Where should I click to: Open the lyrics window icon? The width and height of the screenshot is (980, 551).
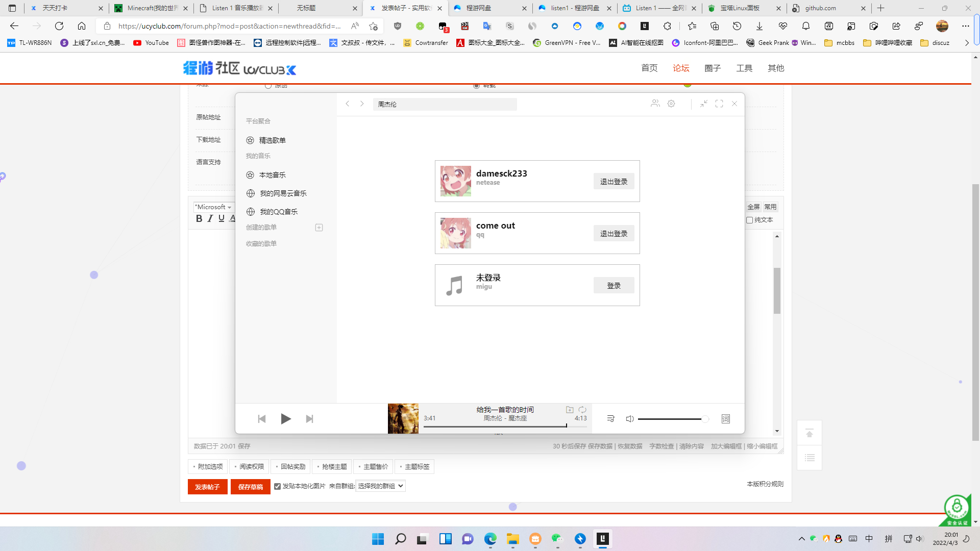726,419
